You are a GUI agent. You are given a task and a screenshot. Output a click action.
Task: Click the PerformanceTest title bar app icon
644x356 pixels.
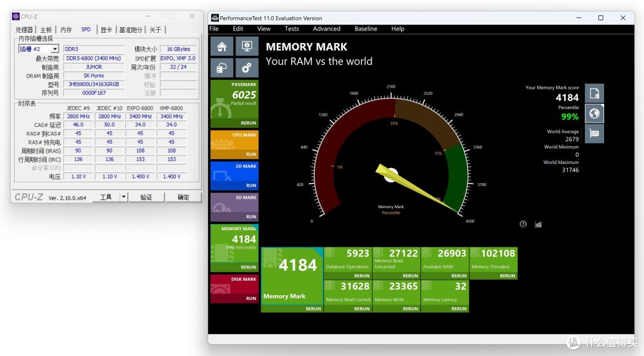[x=215, y=18]
